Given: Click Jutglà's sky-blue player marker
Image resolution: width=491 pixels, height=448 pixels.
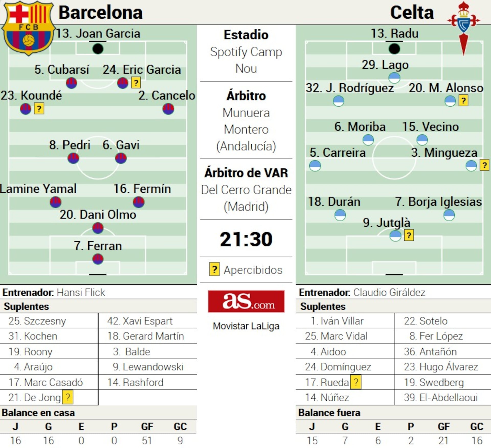Looking at the screenshot, I should click(x=395, y=236).
